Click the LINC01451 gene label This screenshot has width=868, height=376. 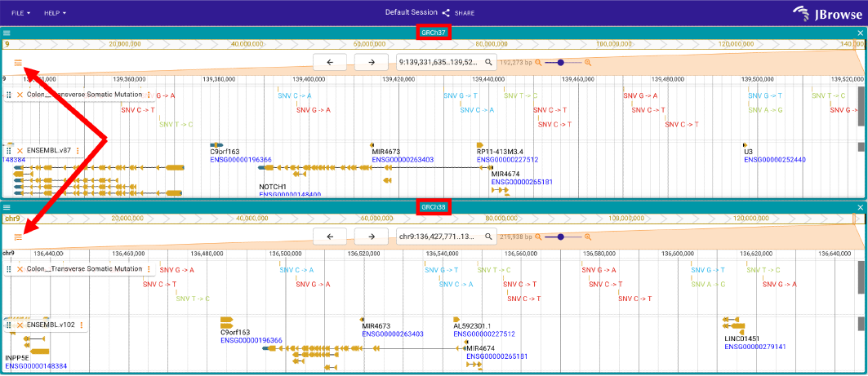pyautogui.click(x=741, y=338)
